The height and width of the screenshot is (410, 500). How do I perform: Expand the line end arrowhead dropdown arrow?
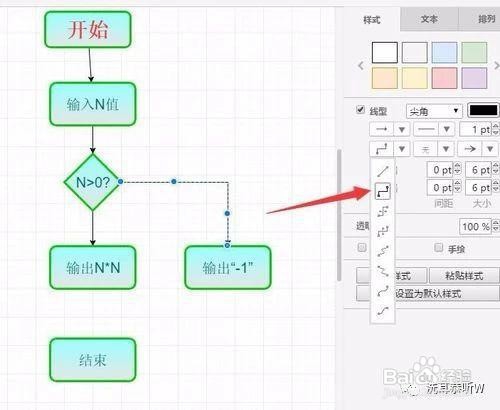[490, 149]
